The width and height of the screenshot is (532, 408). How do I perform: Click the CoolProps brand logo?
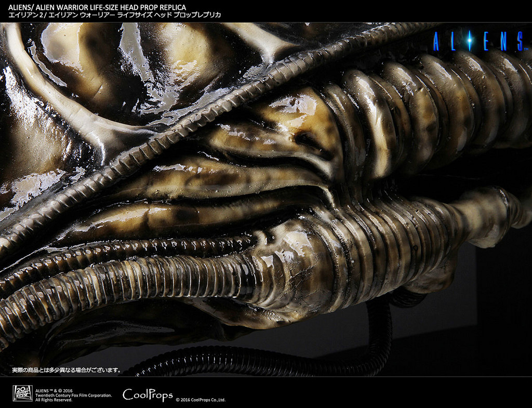[148, 395]
